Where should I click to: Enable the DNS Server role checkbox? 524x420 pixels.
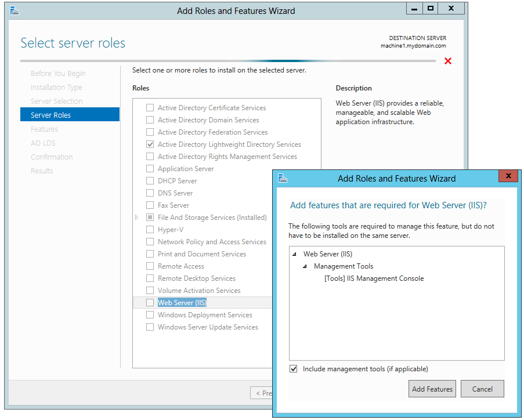pos(150,193)
